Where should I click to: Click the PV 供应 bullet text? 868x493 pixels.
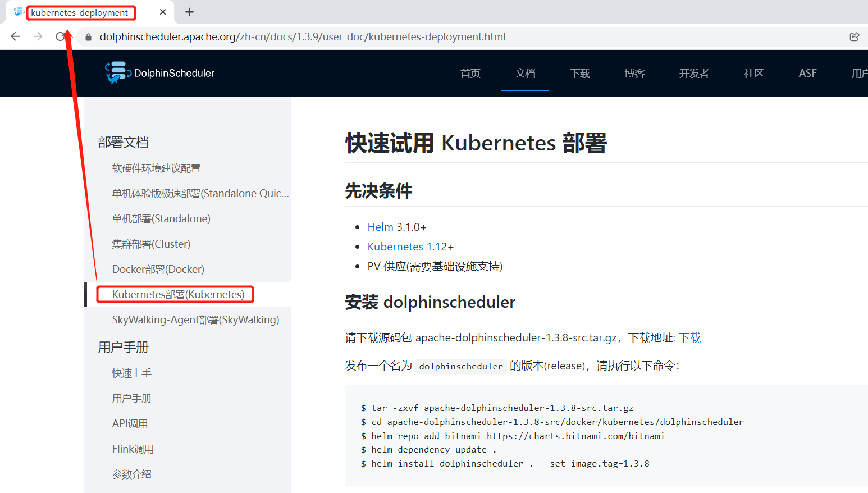pyautogui.click(x=435, y=266)
